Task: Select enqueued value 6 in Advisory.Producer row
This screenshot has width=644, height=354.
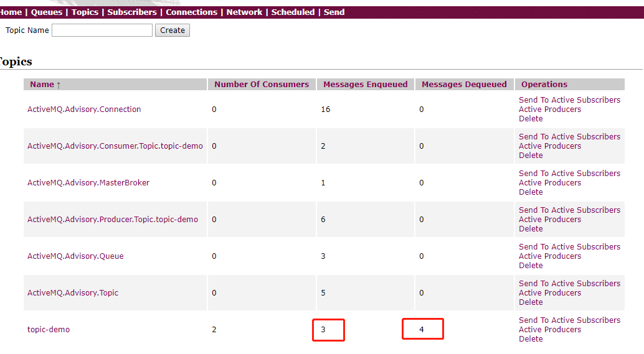Action: point(323,220)
